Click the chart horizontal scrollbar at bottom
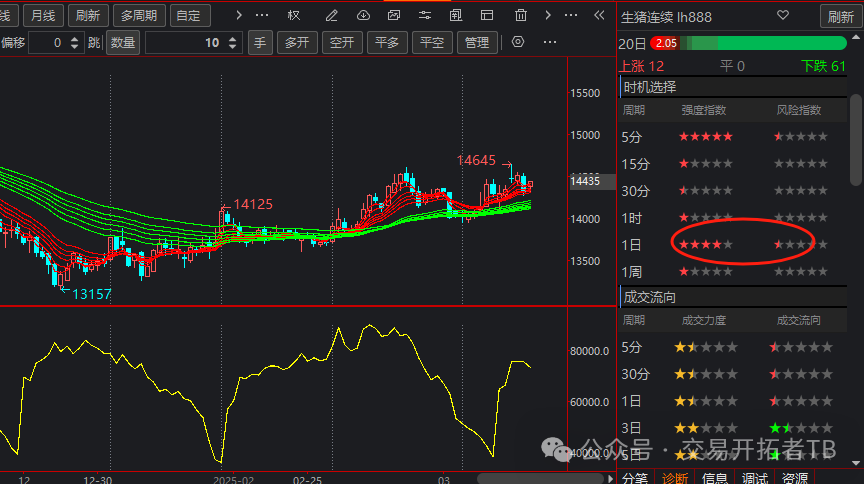This screenshot has width=864, height=484. 540,478
